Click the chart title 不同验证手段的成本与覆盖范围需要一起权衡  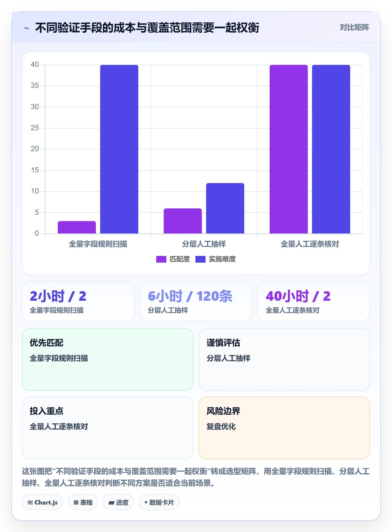tap(147, 28)
